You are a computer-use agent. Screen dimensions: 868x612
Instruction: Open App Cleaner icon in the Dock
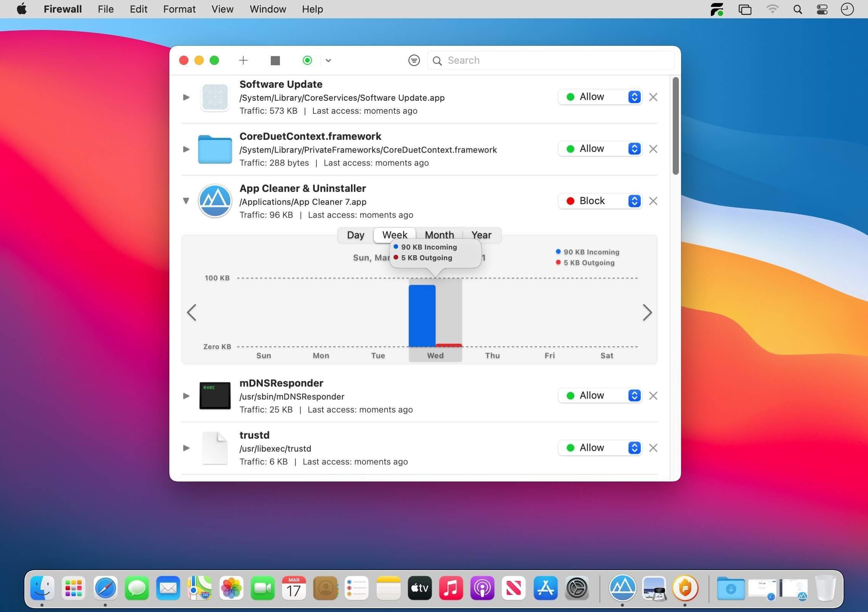click(x=622, y=588)
